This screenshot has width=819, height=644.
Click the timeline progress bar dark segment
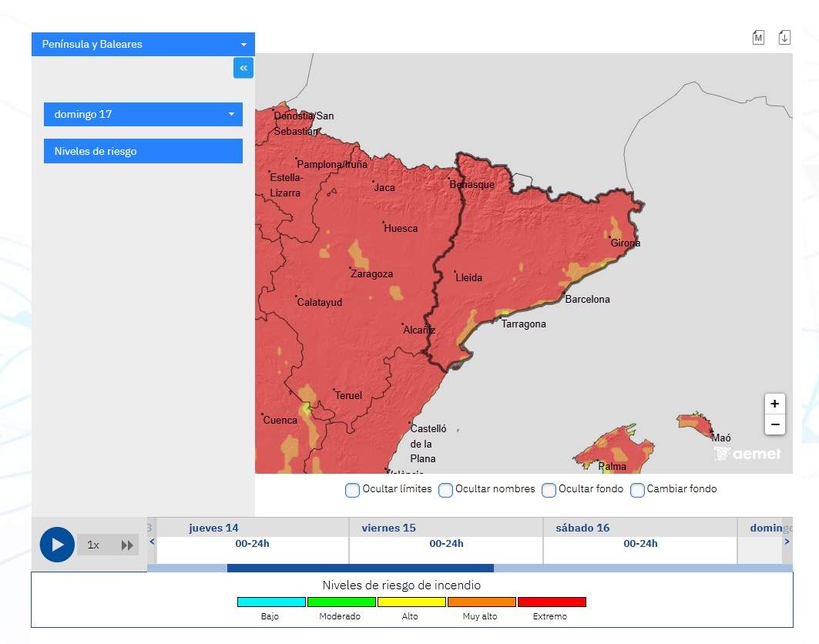click(x=361, y=569)
